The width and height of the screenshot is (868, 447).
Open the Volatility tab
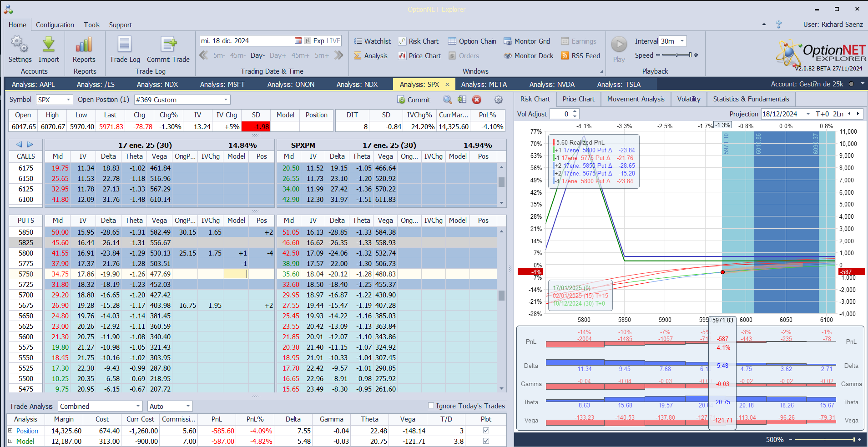point(689,99)
